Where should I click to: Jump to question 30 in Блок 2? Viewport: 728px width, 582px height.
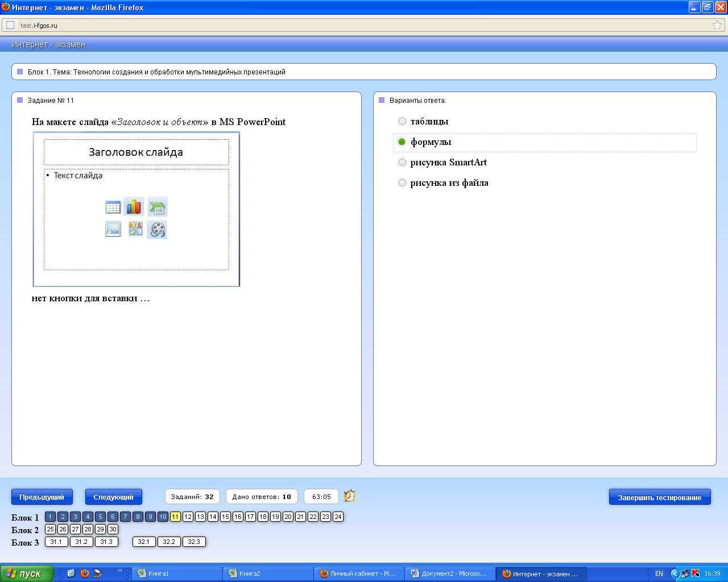click(x=113, y=529)
